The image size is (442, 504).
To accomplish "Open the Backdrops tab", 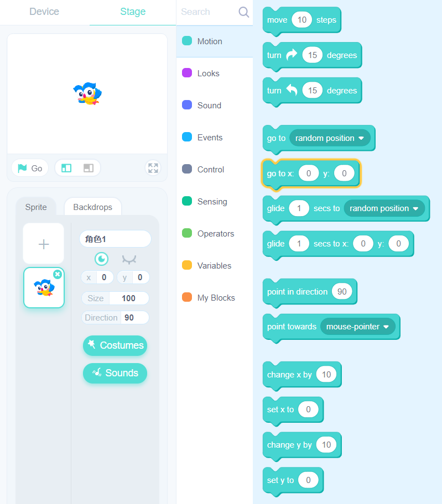I will [x=92, y=207].
